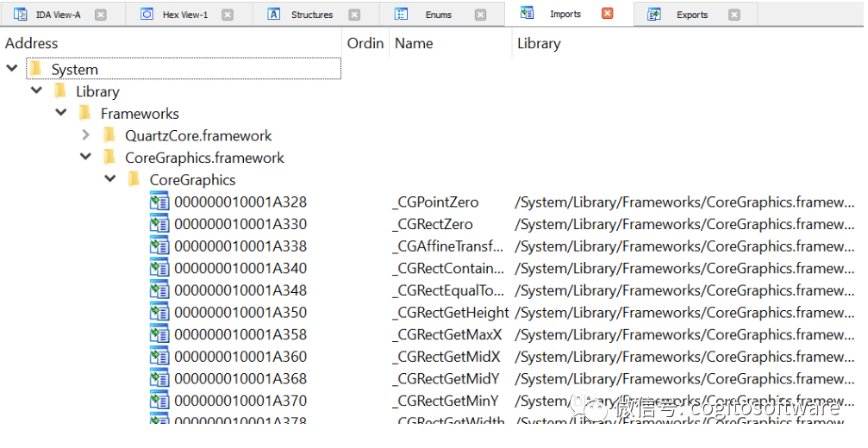Image resolution: width=868 pixels, height=448 pixels.
Task: Open the Hex View-1 tab
Action: click(x=185, y=15)
